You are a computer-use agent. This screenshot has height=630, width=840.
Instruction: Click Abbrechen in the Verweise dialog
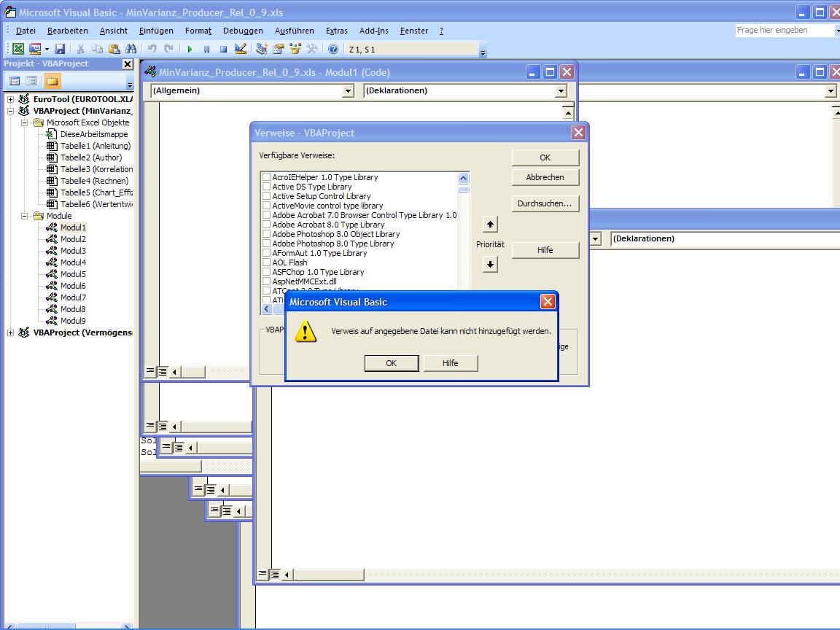click(545, 177)
